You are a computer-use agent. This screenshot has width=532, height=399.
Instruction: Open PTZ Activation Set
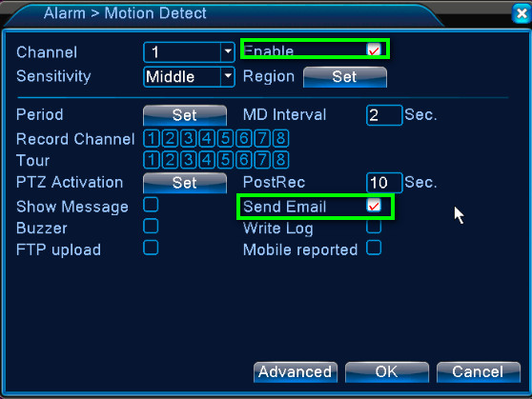point(185,183)
